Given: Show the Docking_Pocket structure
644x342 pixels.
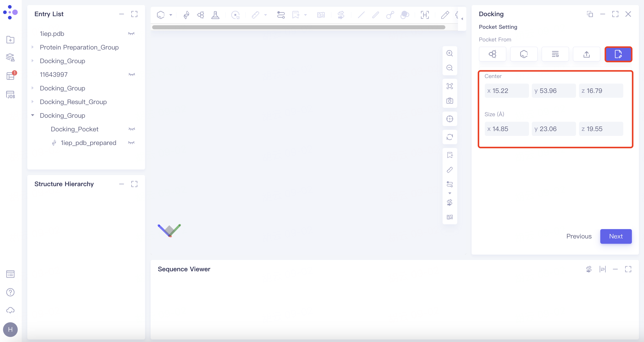Looking at the screenshot, I should (x=131, y=129).
